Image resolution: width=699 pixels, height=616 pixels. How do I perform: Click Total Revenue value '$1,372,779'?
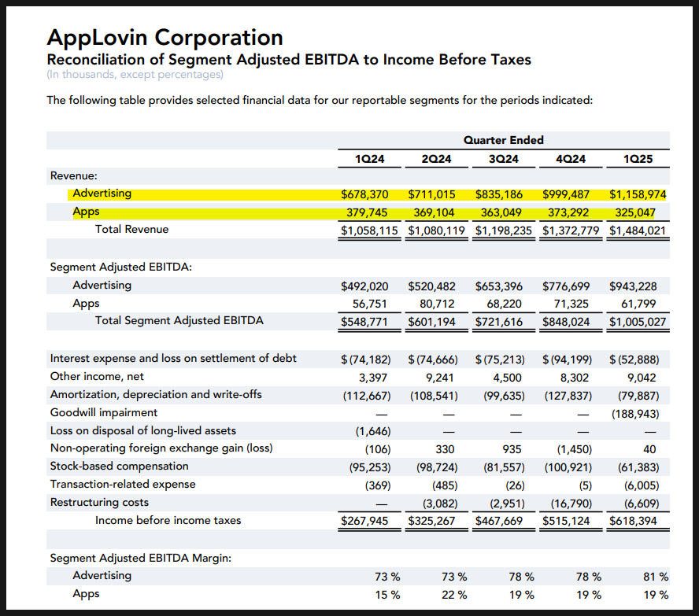point(571,231)
